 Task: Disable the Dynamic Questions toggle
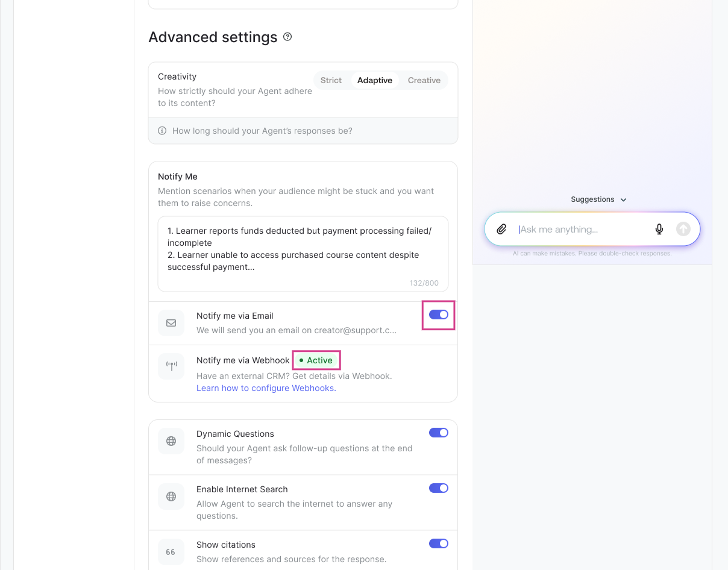tap(438, 433)
